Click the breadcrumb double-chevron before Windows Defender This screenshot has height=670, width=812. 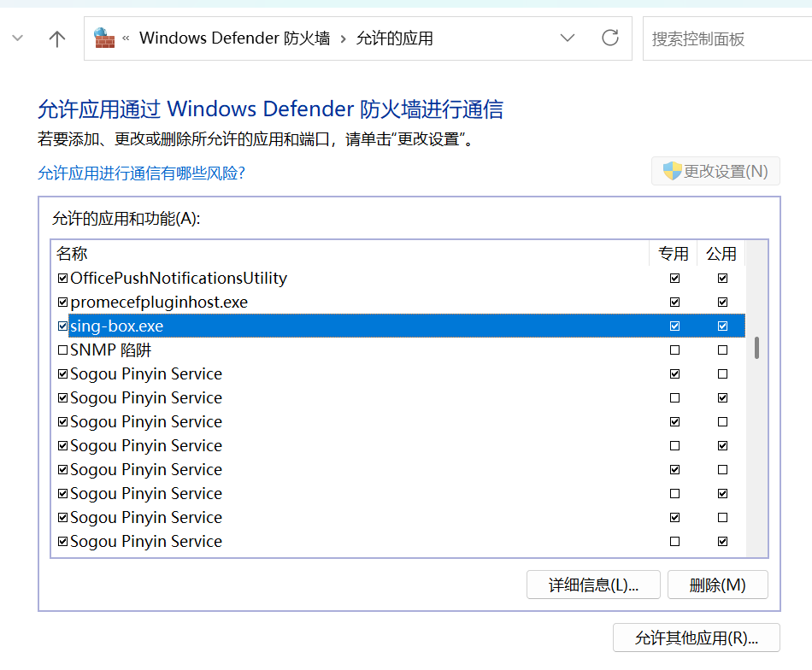point(127,38)
